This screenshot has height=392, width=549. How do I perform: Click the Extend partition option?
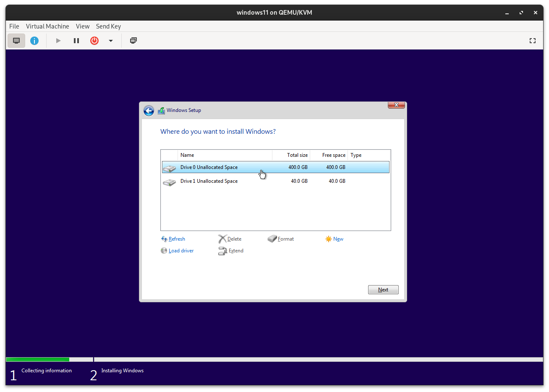click(236, 251)
